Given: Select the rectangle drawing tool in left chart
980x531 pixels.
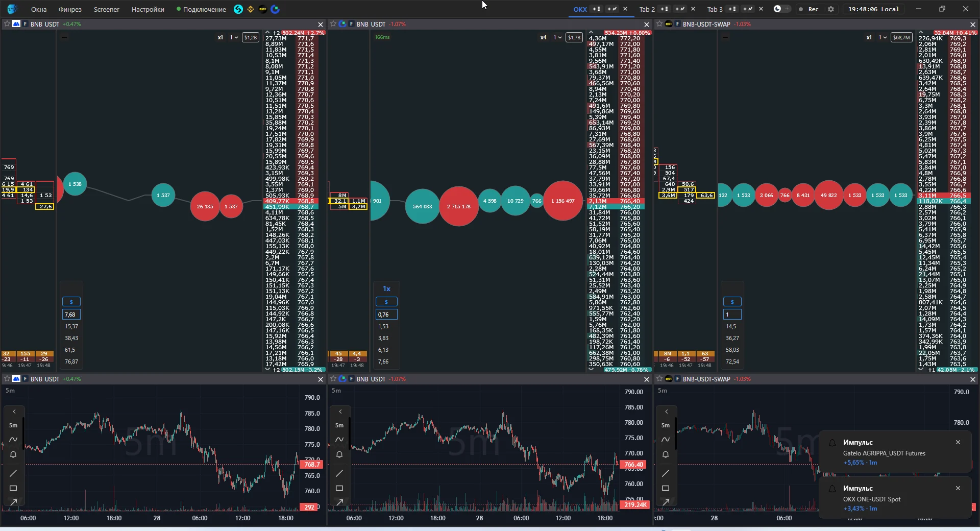Looking at the screenshot, I should point(13,488).
